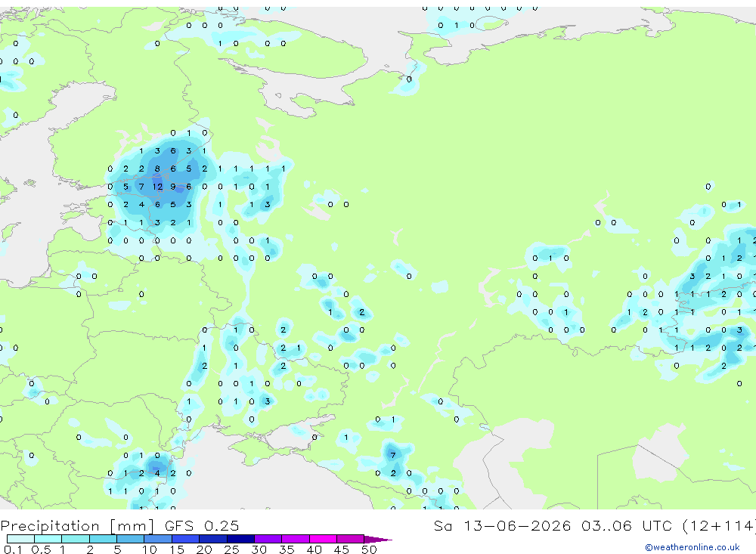Select the 35–40 mm legend color swatch

point(296,539)
